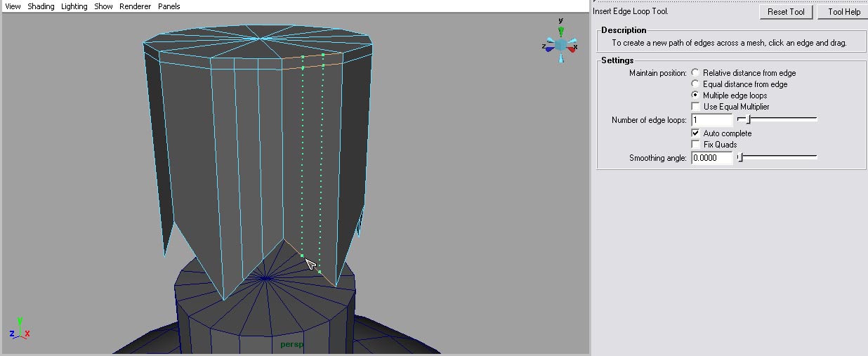Open the Lighting menu
The width and height of the screenshot is (868, 356).
(74, 6)
